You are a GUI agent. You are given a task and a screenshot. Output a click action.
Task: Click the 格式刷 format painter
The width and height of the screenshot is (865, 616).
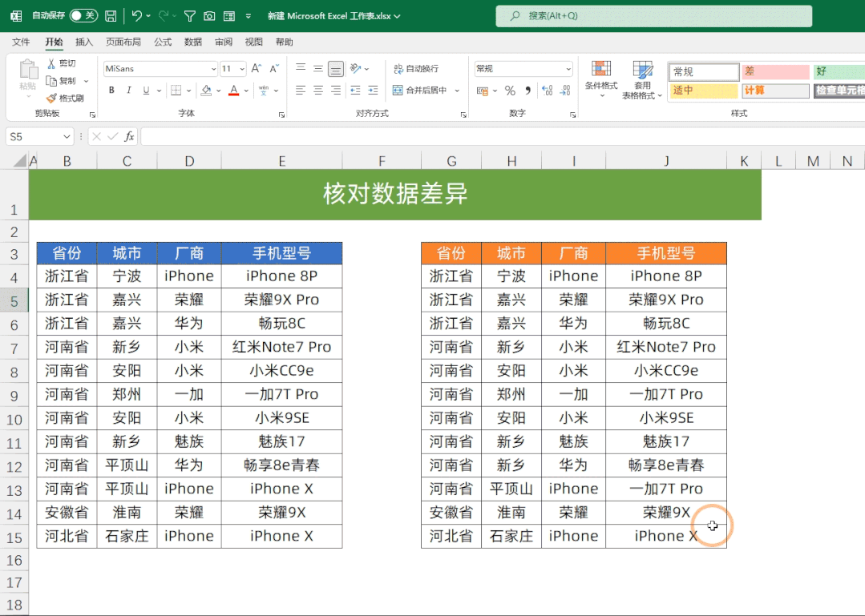pos(65,98)
